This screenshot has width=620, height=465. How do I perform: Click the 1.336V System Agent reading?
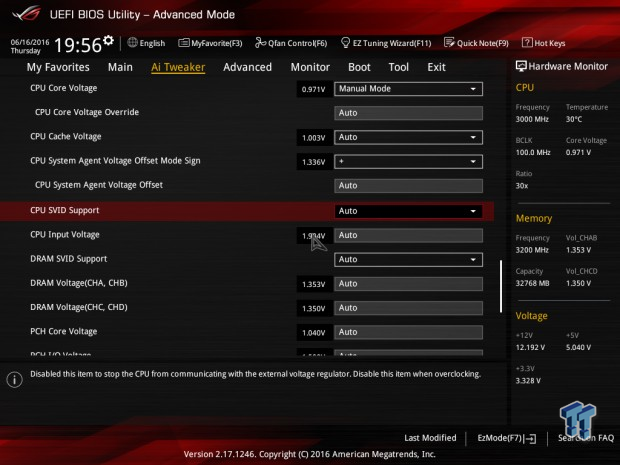[x=314, y=162]
